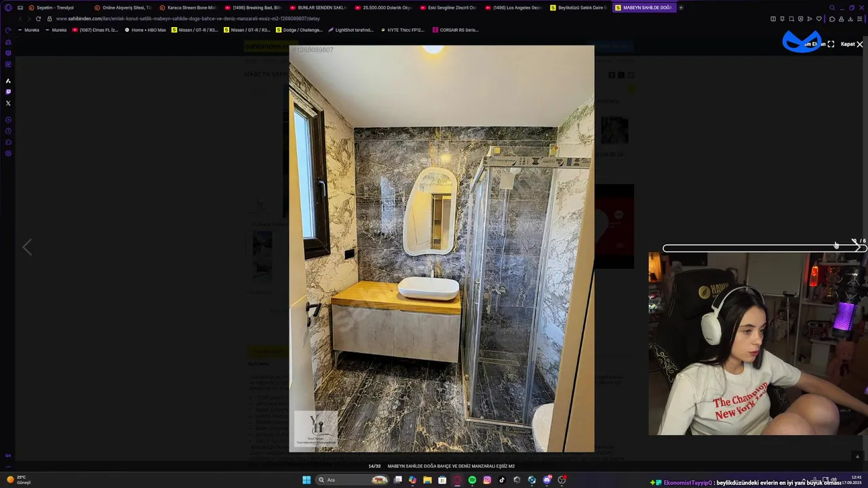Open easy setup menu icon

pyautogui.click(x=859, y=18)
